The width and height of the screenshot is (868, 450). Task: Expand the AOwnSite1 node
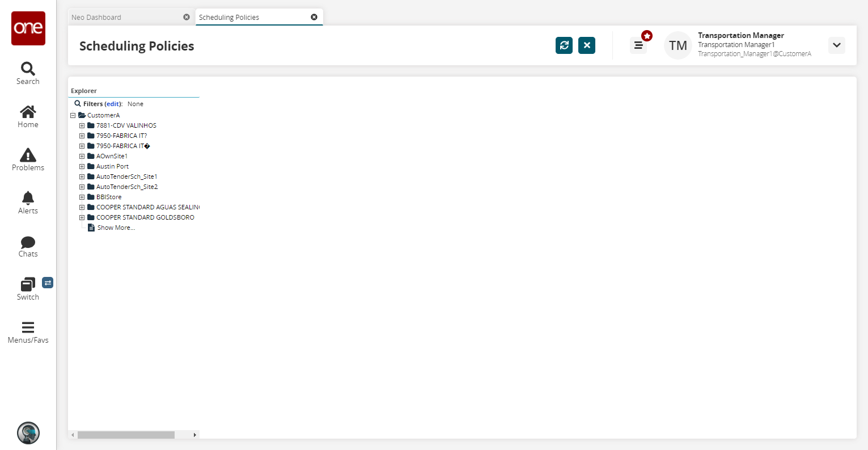[x=82, y=156]
